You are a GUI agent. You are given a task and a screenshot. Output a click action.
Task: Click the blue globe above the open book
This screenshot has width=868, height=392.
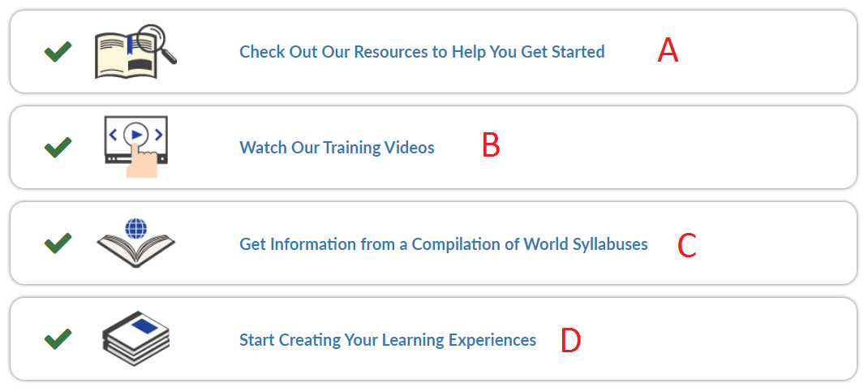click(x=135, y=228)
